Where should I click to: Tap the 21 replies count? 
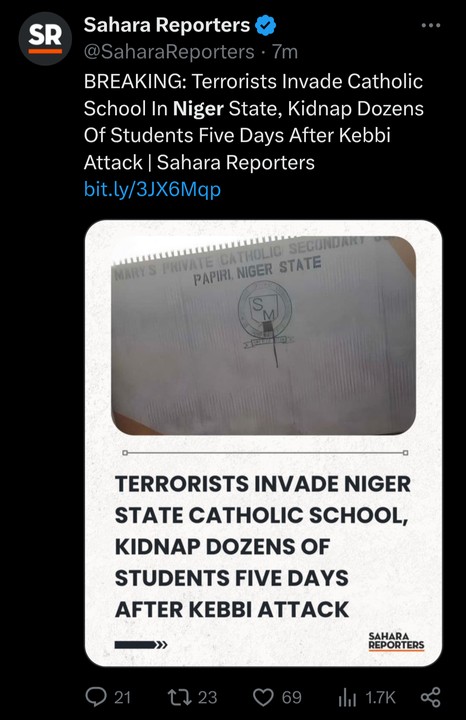click(x=122, y=698)
